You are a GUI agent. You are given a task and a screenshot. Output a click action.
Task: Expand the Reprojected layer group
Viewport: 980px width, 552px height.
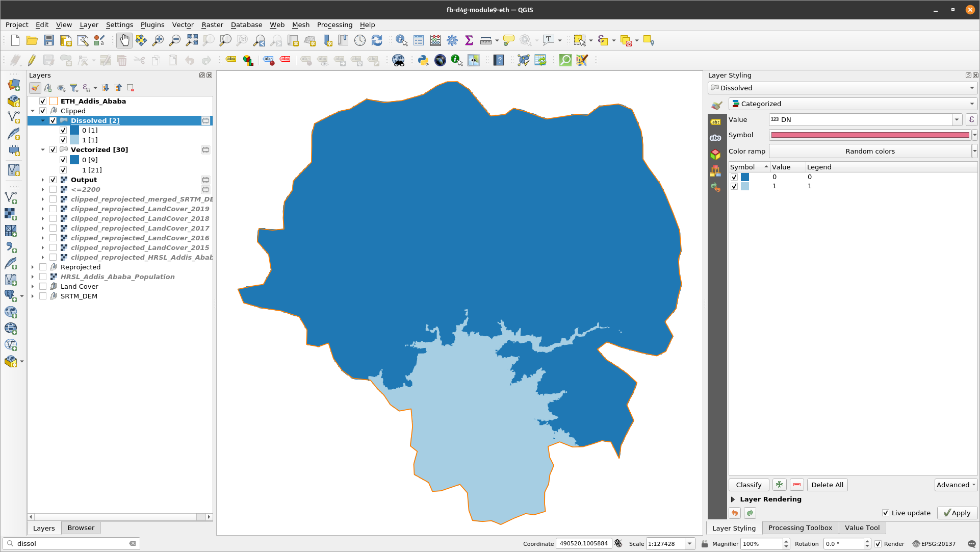click(x=32, y=267)
